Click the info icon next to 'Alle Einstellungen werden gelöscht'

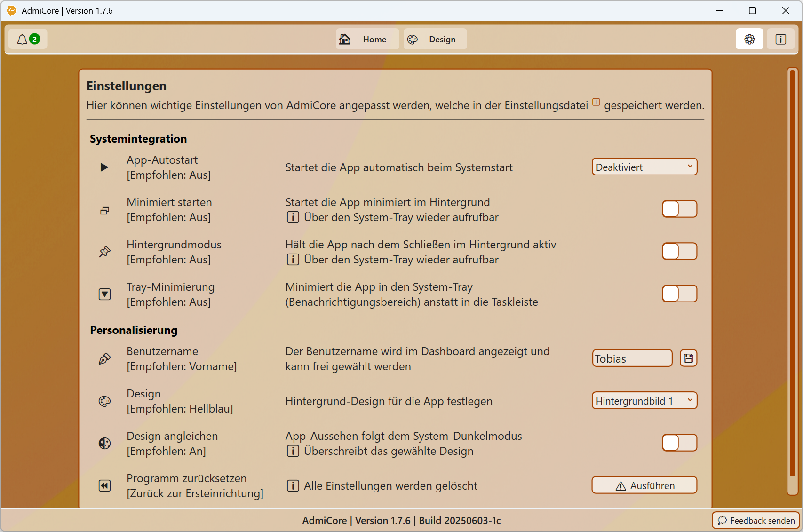click(x=293, y=486)
